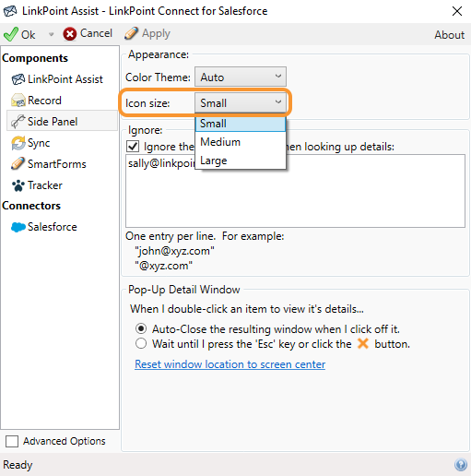
Task: Click the Ready status text
Action: (18, 465)
